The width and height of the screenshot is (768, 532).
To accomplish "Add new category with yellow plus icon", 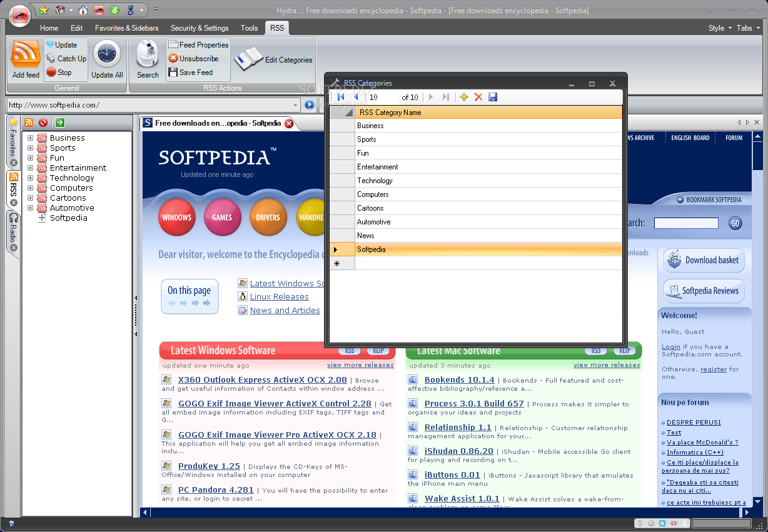I will (x=463, y=97).
